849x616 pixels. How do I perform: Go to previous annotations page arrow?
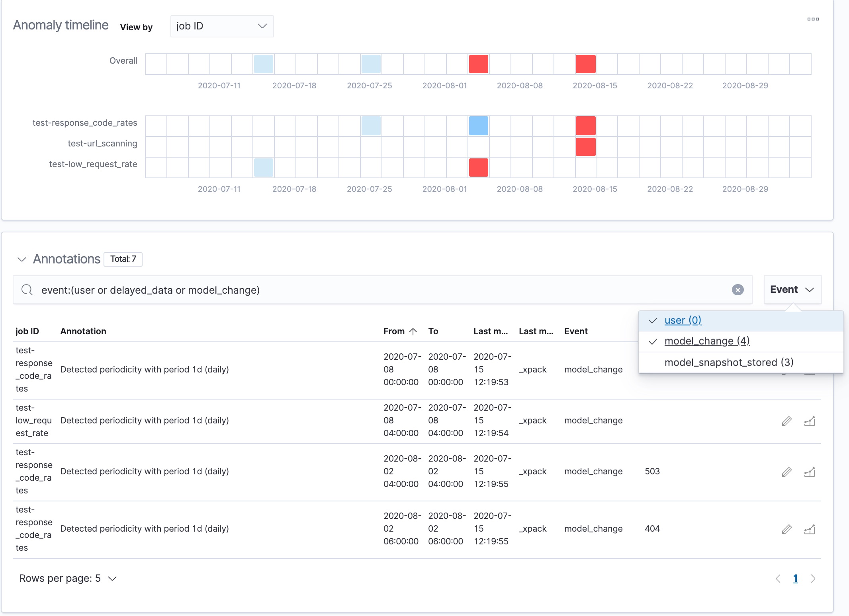(x=778, y=579)
